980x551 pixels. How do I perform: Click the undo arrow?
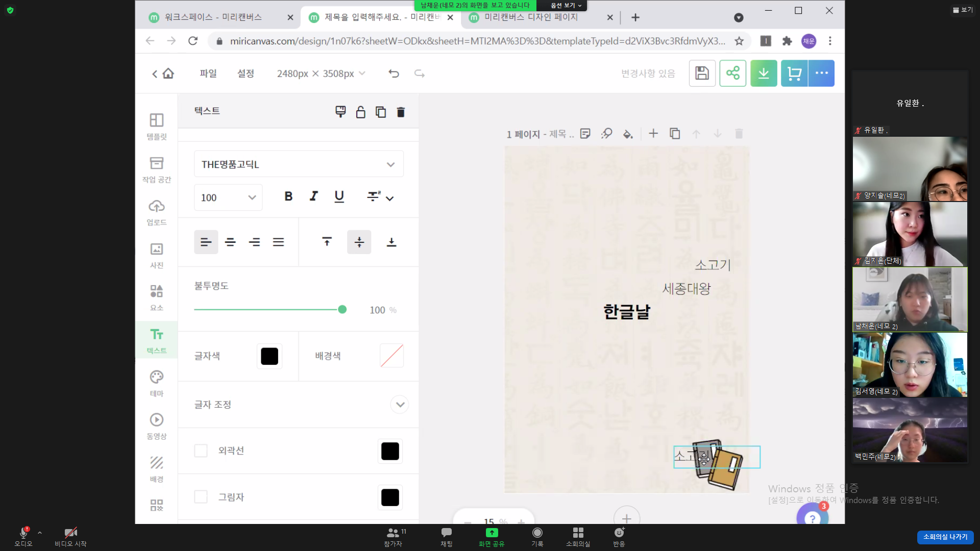click(x=394, y=73)
